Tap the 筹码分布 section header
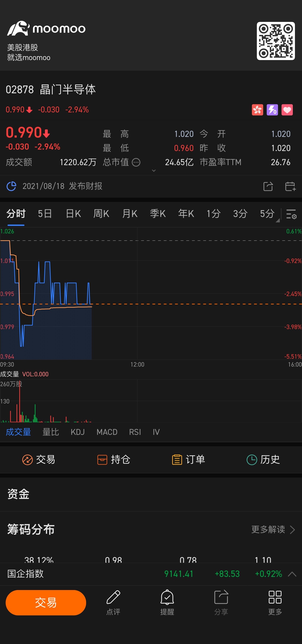 pos(31,529)
